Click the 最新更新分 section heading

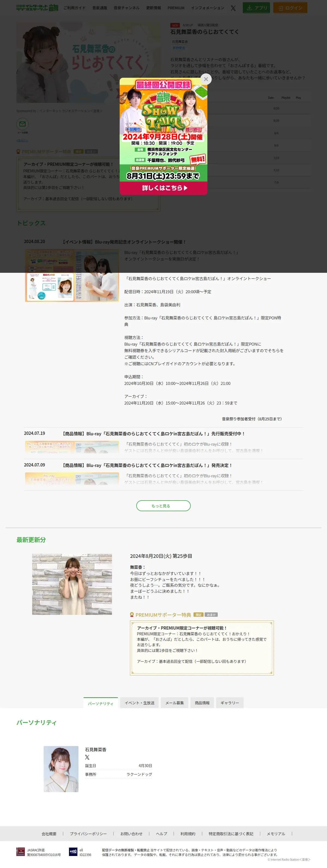(x=31, y=540)
